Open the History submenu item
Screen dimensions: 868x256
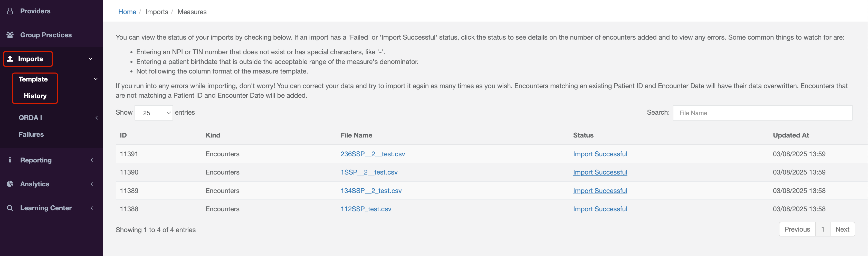pyautogui.click(x=35, y=96)
